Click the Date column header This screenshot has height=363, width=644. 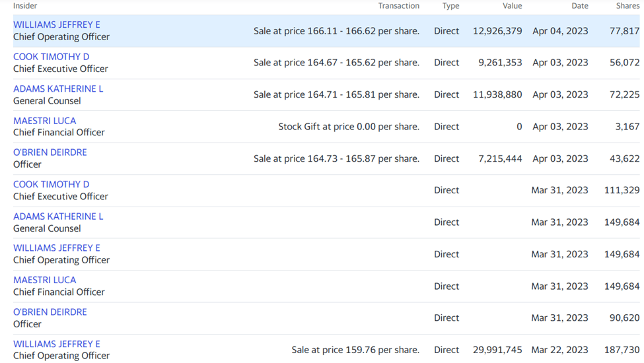click(x=579, y=6)
